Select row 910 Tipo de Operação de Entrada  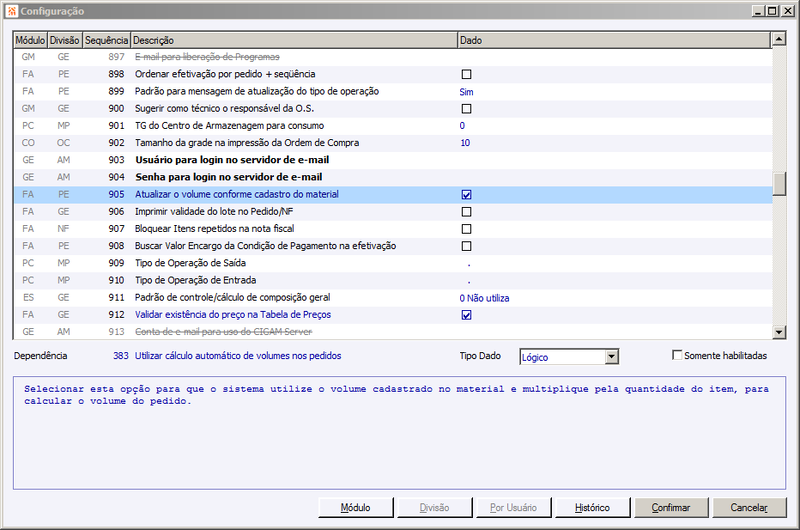point(393,281)
